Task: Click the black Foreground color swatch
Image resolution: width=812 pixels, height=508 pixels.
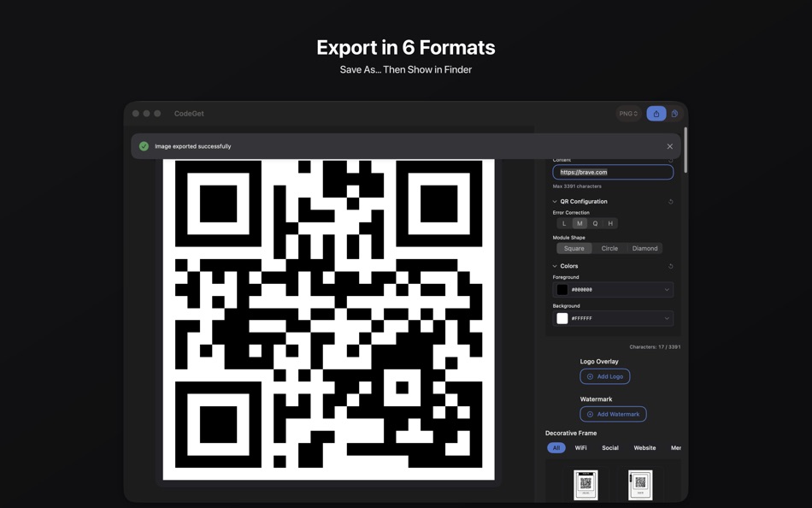Action: tap(562, 290)
